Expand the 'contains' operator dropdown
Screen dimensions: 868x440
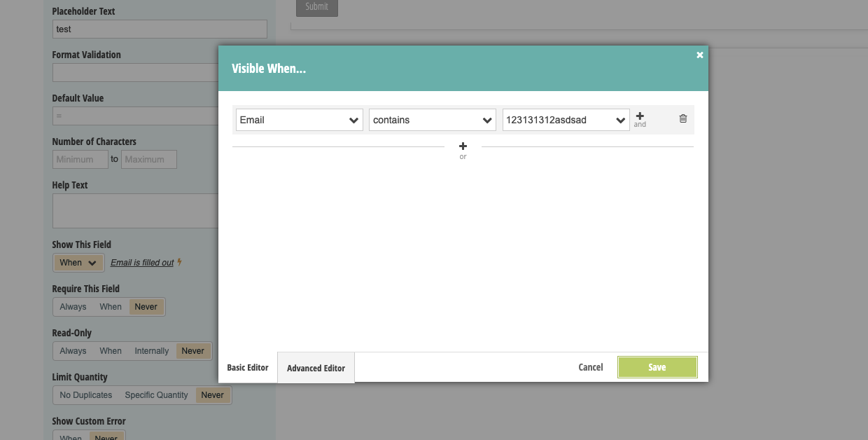pyautogui.click(x=432, y=120)
